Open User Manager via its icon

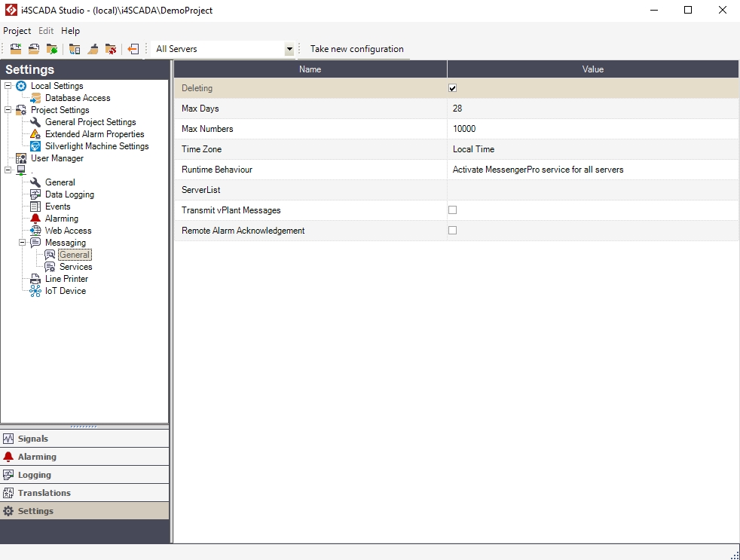point(21,158)
